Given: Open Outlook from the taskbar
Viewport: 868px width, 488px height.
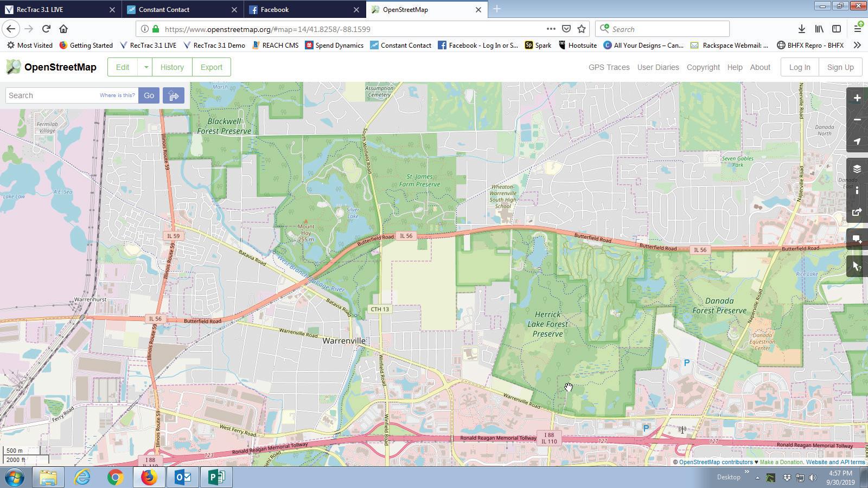Looking at the screenshot, I should point(183,478).
